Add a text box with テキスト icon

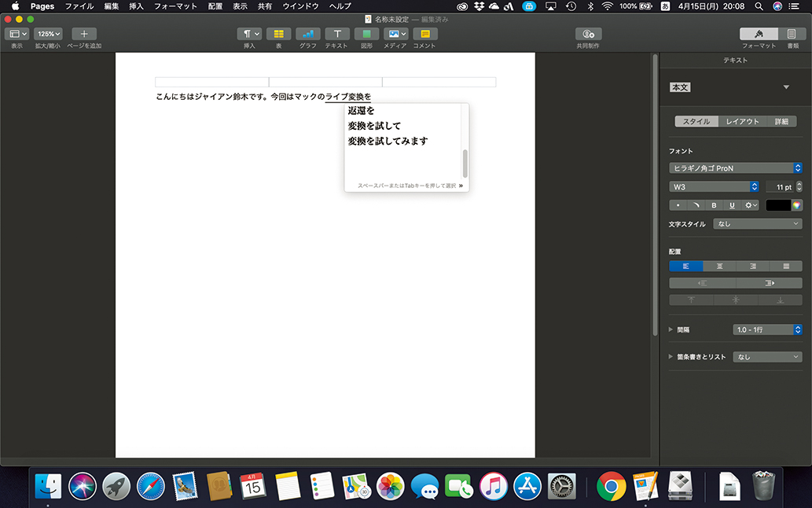click(337, 34)
